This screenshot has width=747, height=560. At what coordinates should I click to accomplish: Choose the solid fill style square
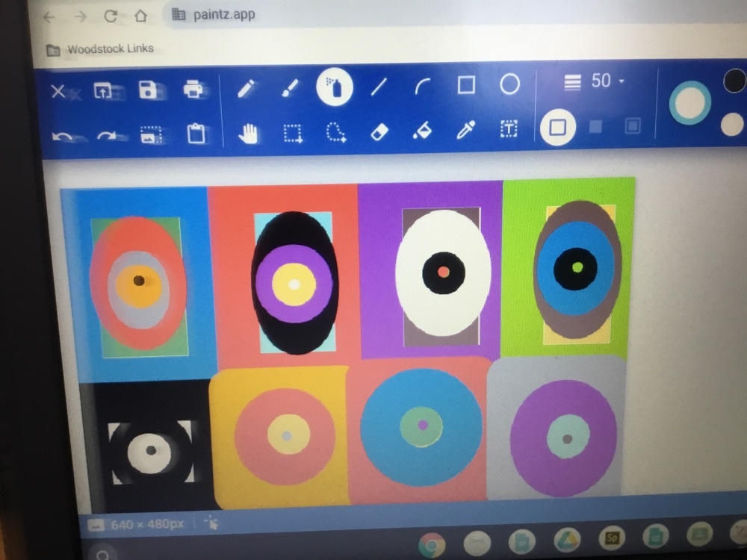595,127
